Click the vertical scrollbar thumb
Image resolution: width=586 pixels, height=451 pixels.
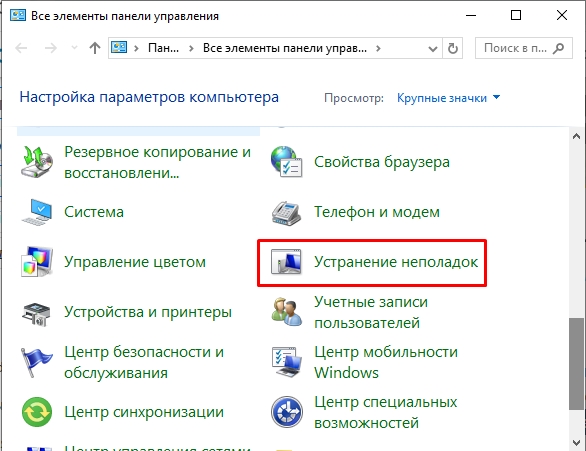click(577, 364)
